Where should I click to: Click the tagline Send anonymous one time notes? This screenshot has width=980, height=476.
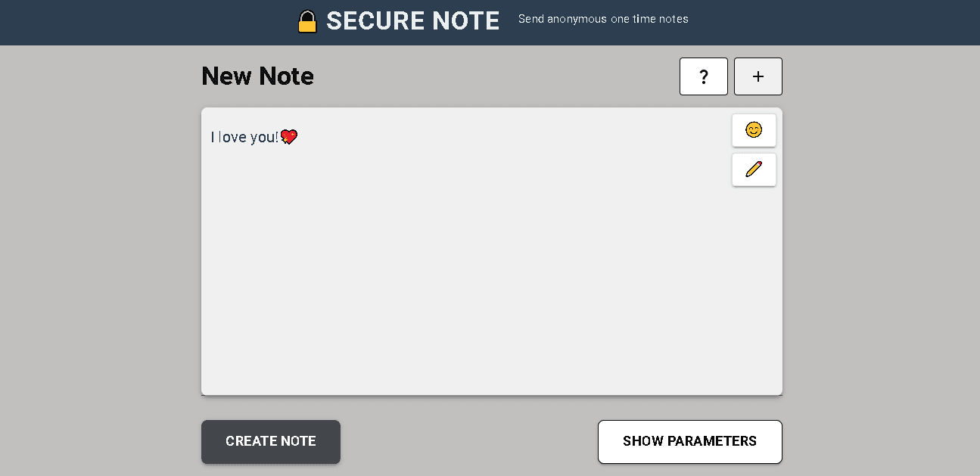[x=603, y=19]
